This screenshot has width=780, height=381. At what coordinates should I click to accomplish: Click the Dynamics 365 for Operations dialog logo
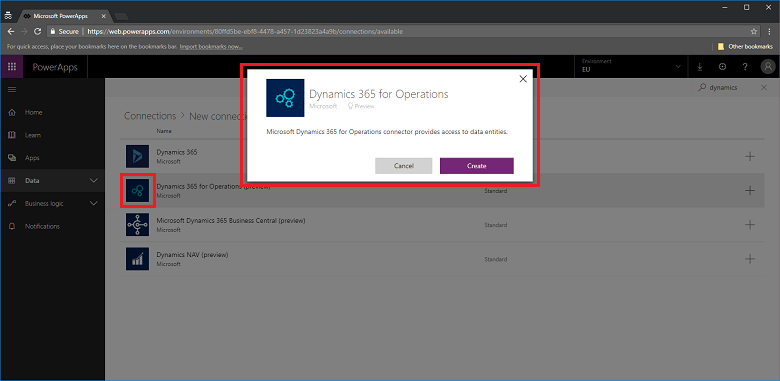[285, 98]
